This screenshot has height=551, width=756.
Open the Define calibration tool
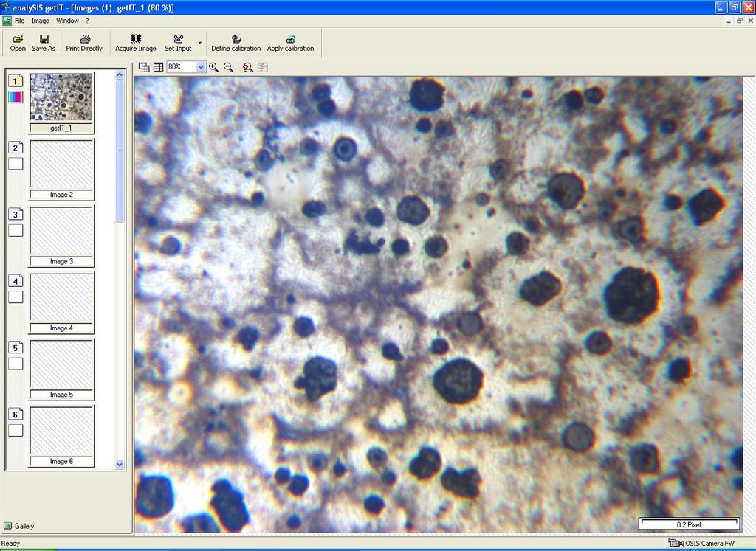(x=236, y=43)
